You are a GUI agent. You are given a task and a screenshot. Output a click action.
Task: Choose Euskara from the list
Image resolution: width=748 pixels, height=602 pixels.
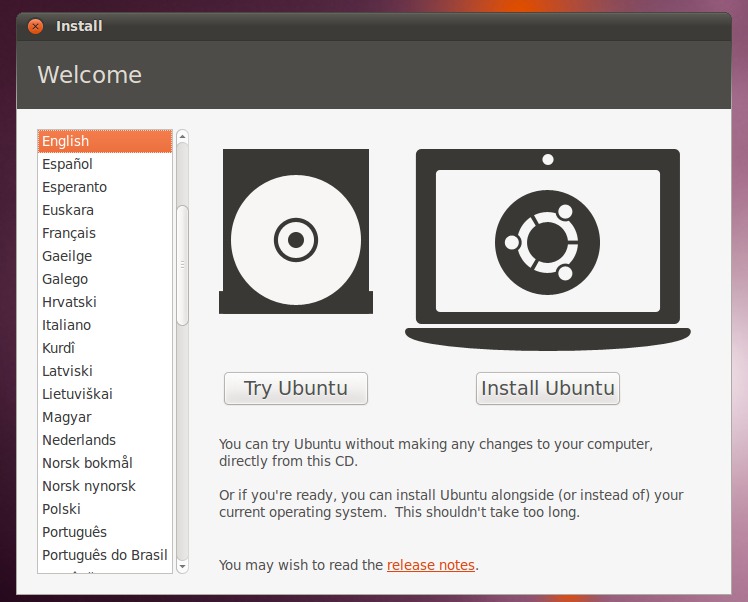(105, 210)
